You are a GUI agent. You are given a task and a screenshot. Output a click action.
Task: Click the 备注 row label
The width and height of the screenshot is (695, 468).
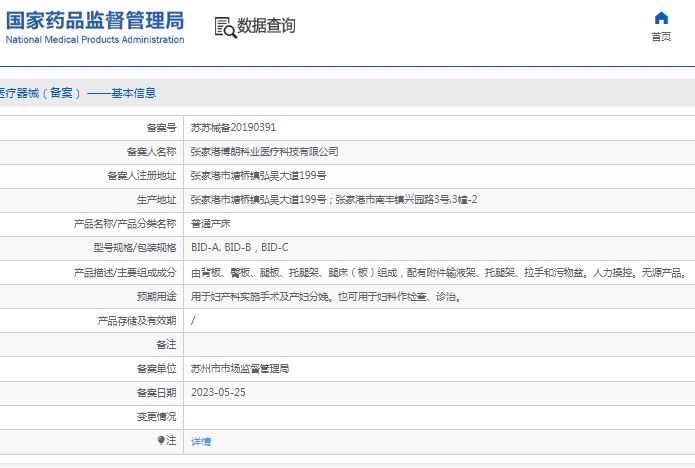(166, 344)
